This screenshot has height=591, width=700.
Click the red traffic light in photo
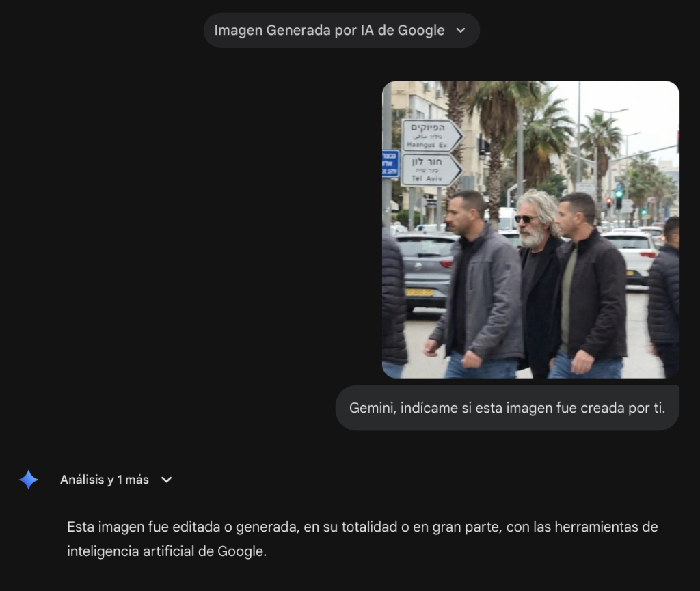pos(608,202)
